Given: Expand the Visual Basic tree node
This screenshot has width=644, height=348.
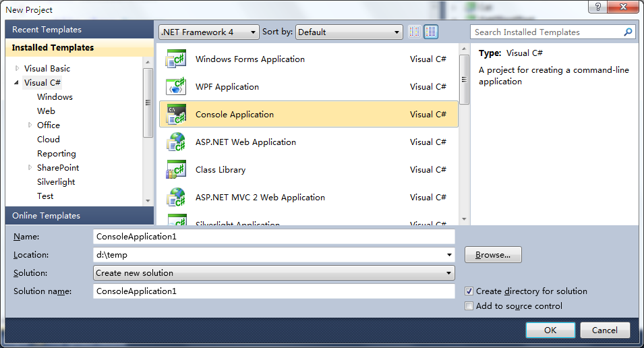Looking at the screenshot, I should coord(17,68).
